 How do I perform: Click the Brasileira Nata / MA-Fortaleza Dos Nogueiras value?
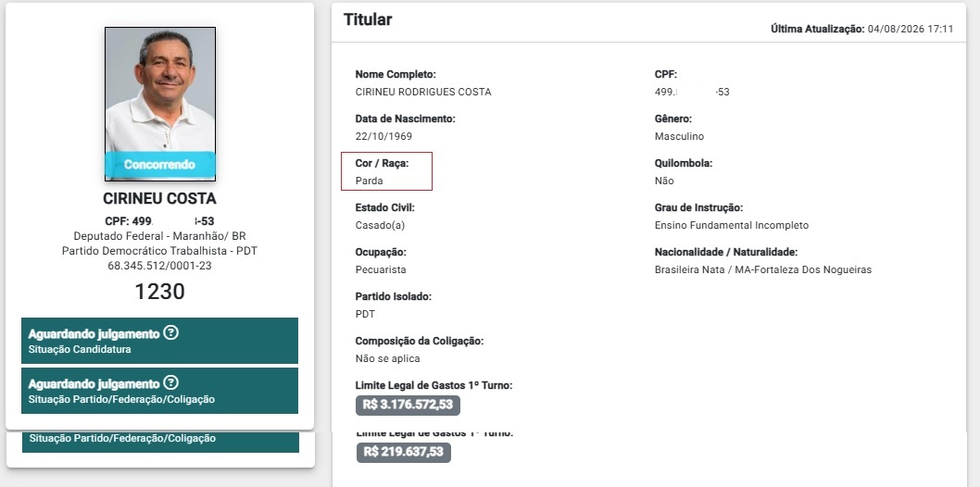(x=763, y=270)
